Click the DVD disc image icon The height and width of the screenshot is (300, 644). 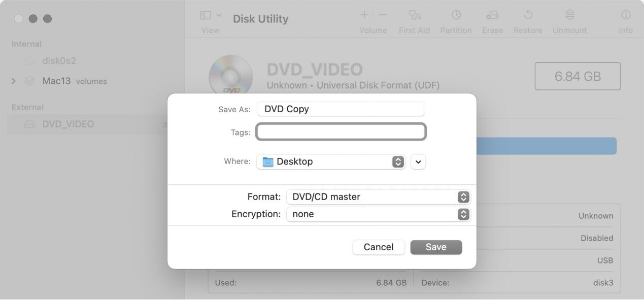231,76
